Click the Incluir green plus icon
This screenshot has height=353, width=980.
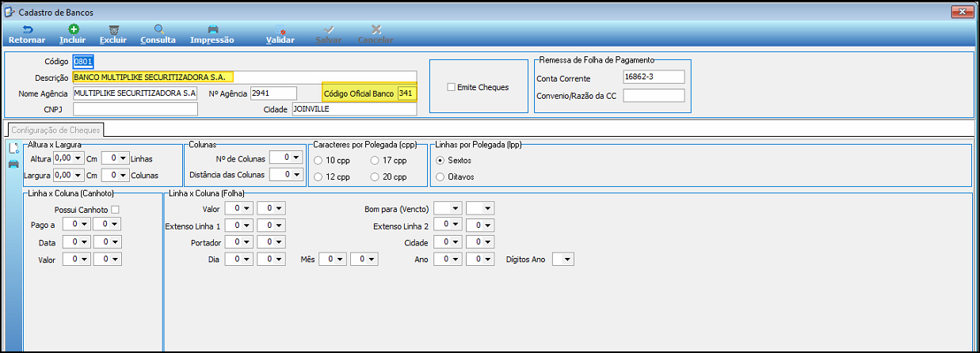(x=74, y=28)
